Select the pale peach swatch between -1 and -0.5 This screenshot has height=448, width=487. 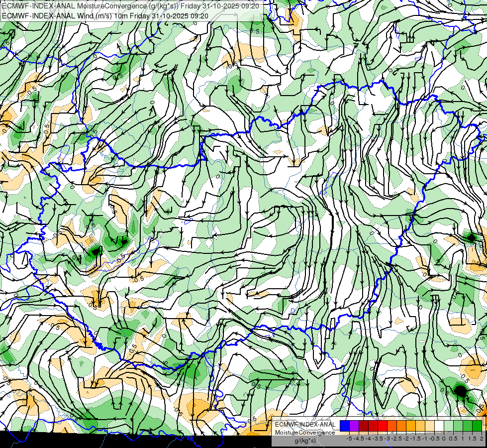click(x=430, y=426)
